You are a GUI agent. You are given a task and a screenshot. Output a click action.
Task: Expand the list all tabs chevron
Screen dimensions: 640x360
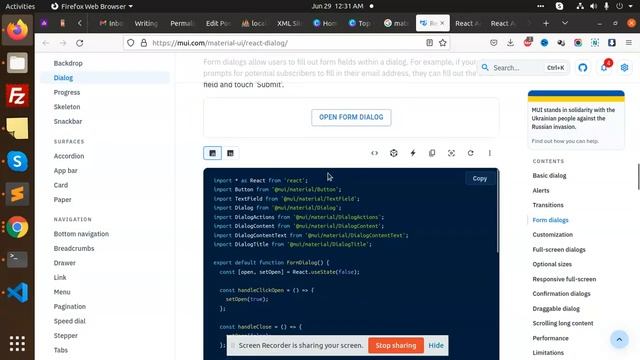pyautogui.click(x=565, y=23)
